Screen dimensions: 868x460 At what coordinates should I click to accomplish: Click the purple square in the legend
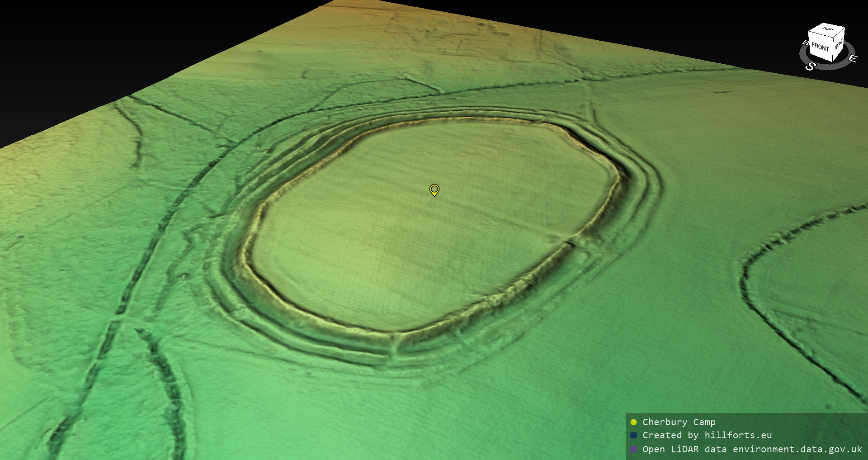633,449
